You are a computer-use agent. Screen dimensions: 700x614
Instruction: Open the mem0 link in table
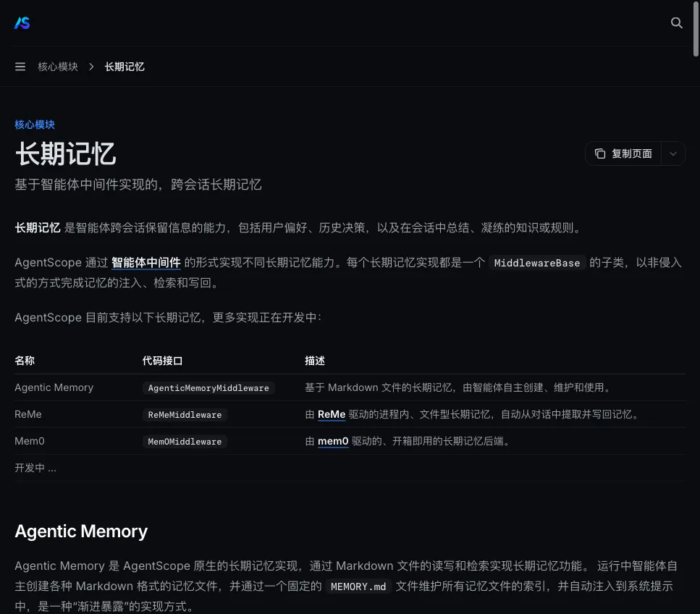pyautogui.click(x=332, y=441)
